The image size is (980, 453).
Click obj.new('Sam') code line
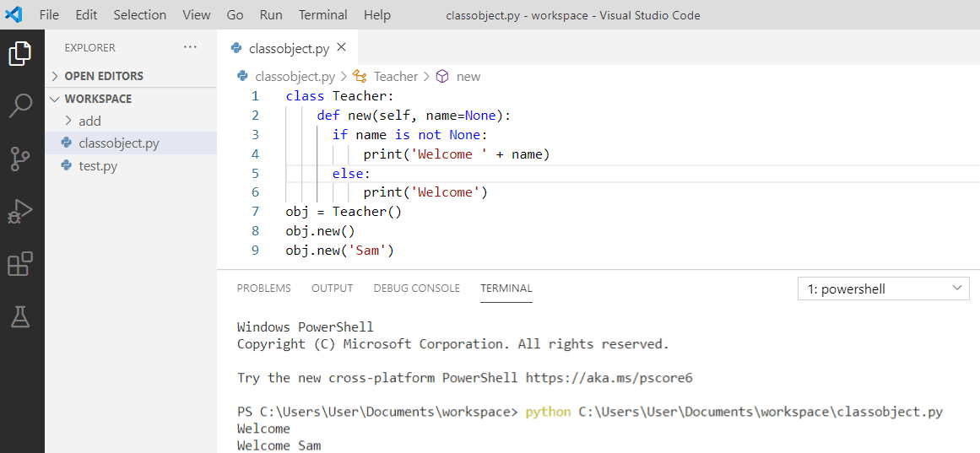pos(339,251)
